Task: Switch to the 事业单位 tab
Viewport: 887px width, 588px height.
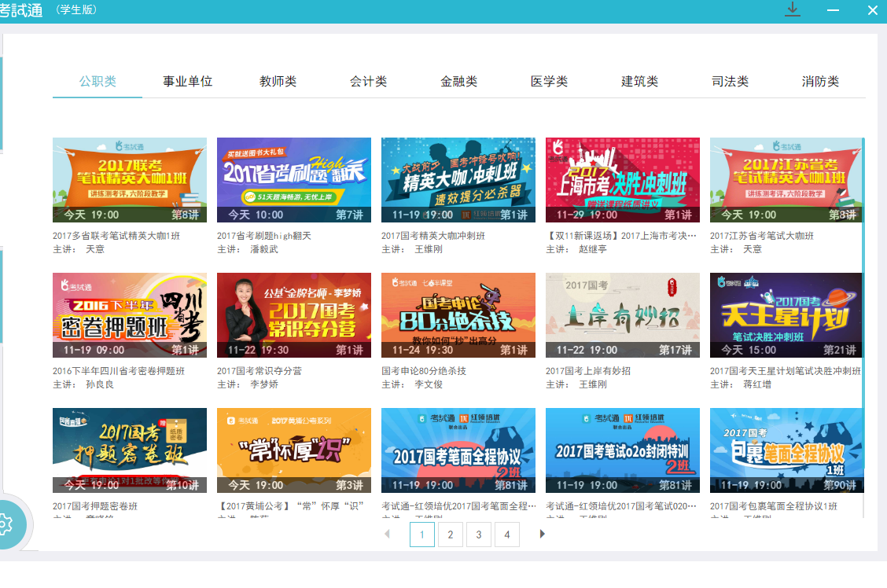Action: [188, 82]
